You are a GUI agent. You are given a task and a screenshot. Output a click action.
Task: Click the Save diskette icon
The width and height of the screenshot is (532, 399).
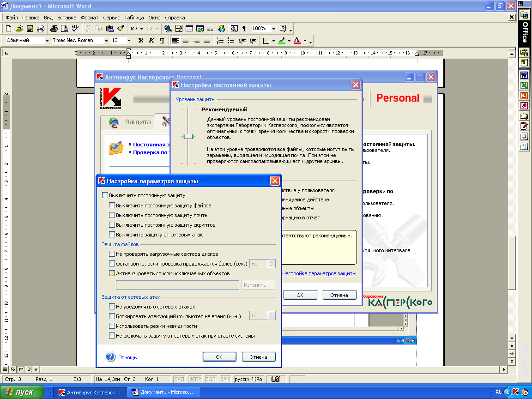click(30, 29)
